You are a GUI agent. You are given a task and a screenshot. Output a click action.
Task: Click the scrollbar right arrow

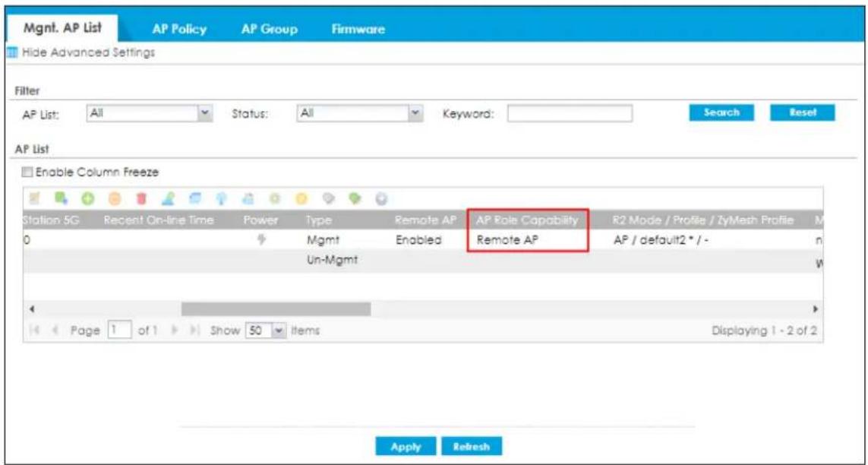tap(816, 309)
